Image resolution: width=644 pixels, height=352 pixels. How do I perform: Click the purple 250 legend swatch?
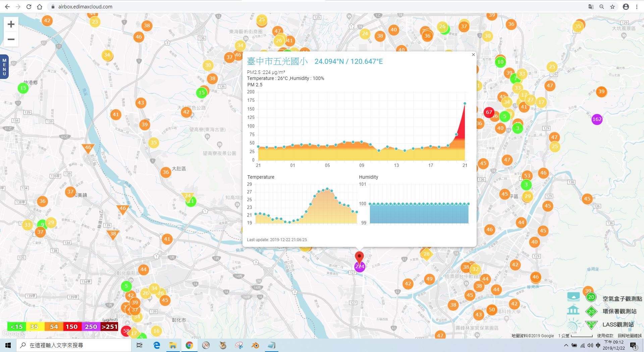[91, 326]
